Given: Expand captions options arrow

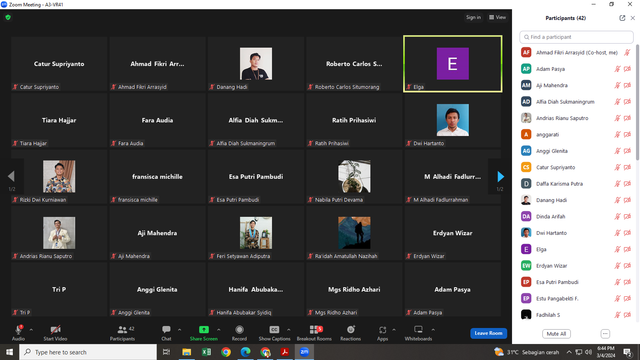Looking at the screenshot, I should click(289, 330).
